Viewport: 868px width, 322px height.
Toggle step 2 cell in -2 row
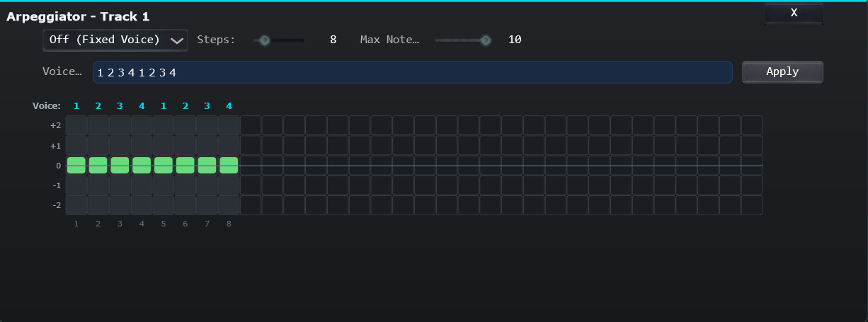[x=98, y=205]
